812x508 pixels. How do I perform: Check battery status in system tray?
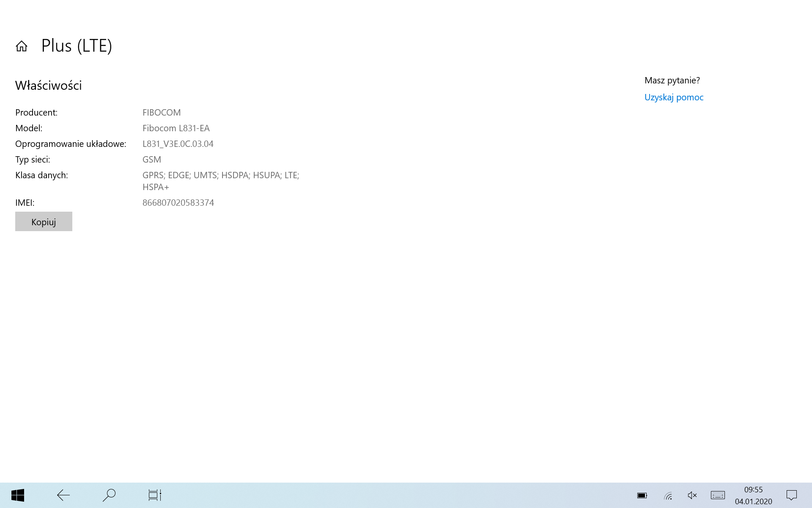click(642, 495)
